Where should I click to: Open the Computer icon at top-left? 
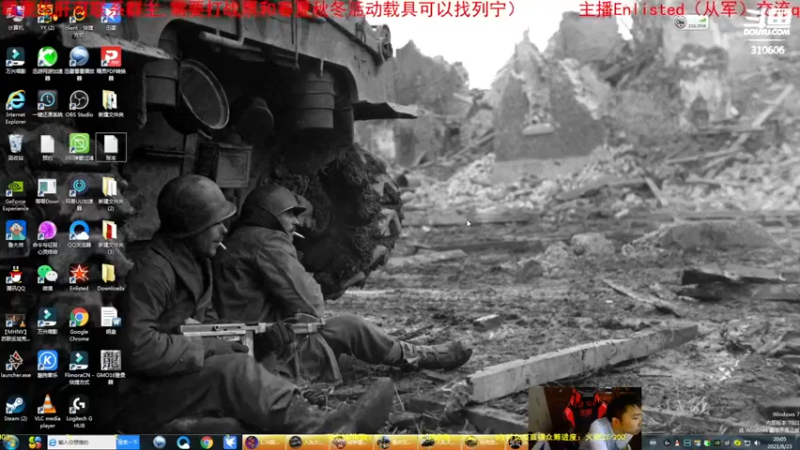(x=15, y=17)
